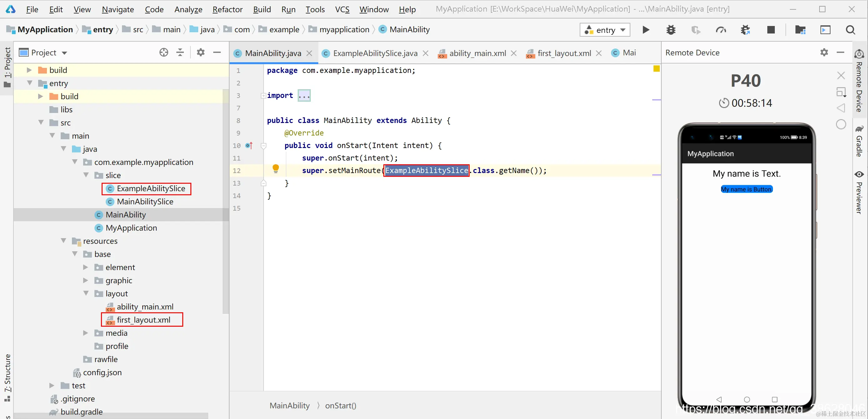
Task: Toggle the Gradle side tool window
Action: tap(859, 141)
